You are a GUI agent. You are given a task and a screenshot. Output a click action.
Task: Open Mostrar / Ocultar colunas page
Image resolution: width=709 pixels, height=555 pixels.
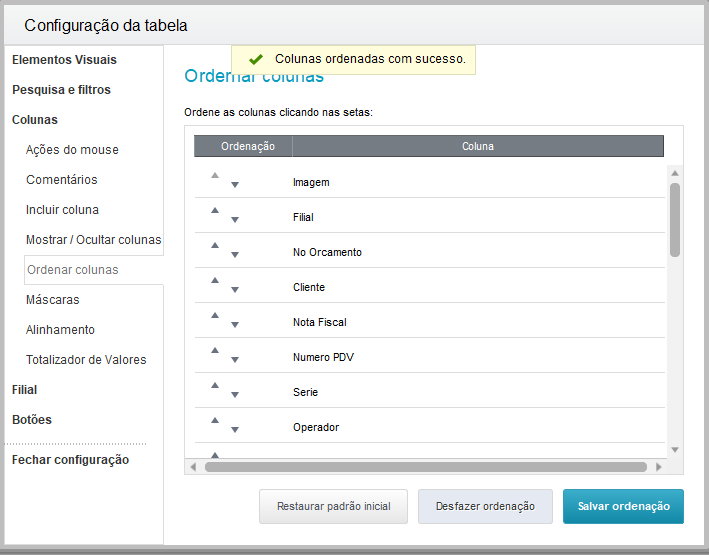(x=94, y=240)
